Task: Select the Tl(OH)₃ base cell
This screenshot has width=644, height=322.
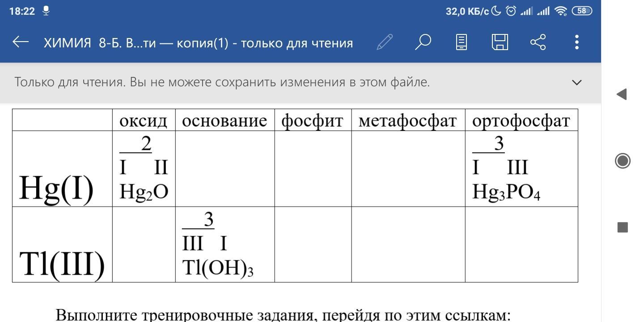Action: (x=225, y=245)
